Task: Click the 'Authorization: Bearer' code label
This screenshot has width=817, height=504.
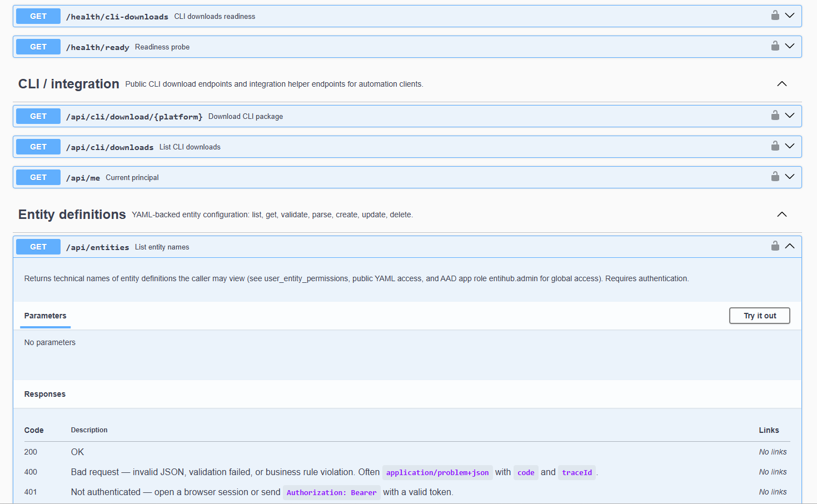Action: pos(332,492)
